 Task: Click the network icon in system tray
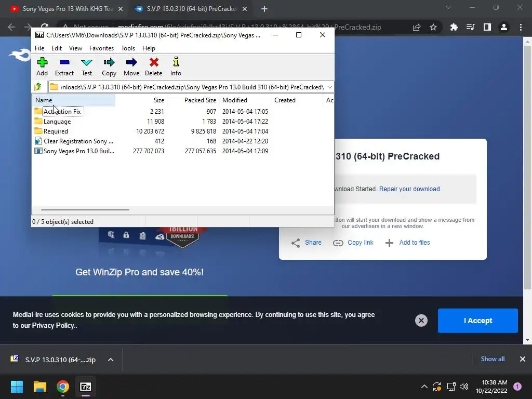coord(451,387)
